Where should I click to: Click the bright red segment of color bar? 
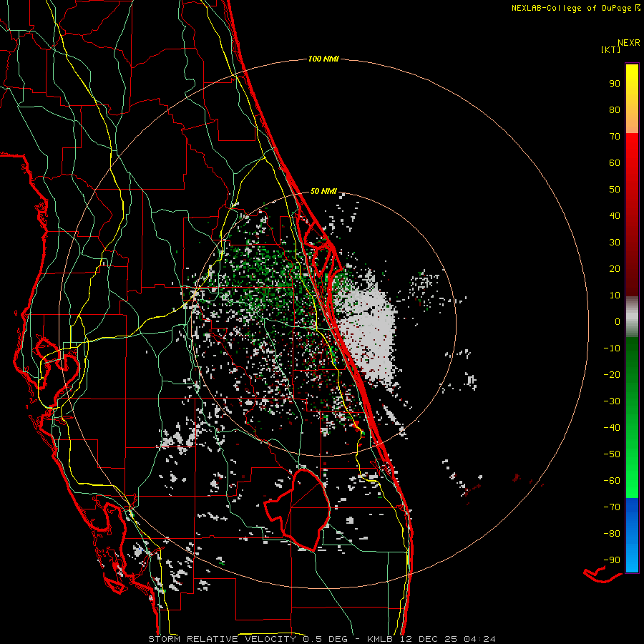point(632,213)
